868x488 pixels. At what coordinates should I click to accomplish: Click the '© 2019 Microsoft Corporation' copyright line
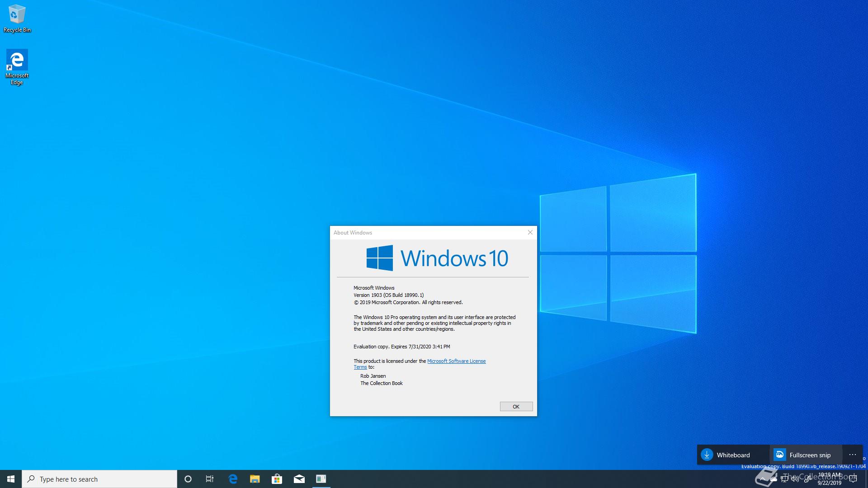pyautogui.click(x=408, y=302)
